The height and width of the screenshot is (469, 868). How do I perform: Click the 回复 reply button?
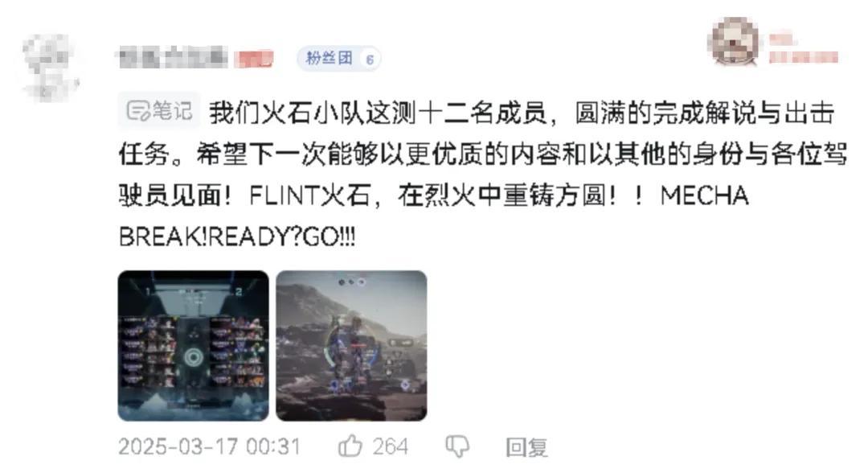point(526,446)
